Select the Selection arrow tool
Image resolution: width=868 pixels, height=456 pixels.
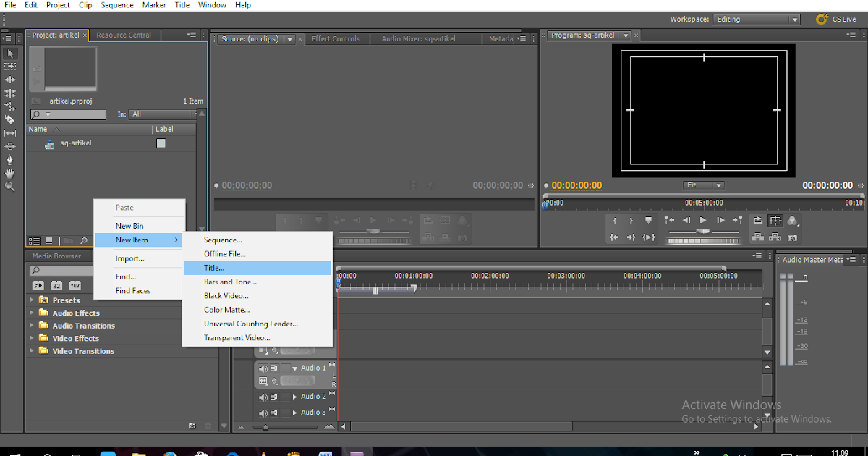10,54
